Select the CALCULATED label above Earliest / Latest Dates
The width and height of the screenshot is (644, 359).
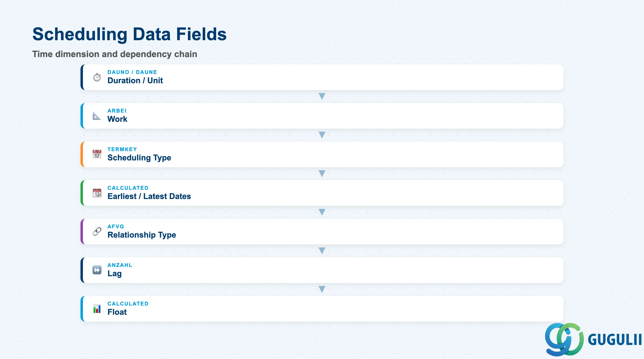128,188
